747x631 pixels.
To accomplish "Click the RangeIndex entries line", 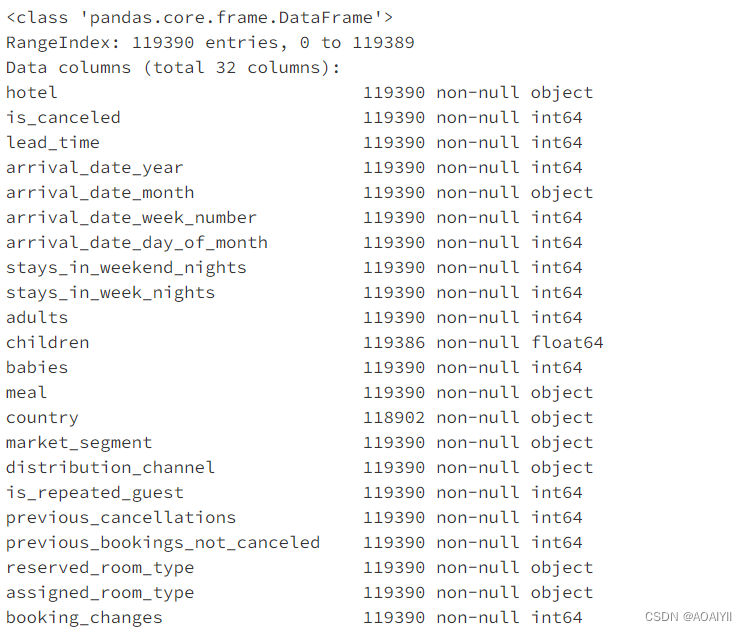I will click(210, 42).
